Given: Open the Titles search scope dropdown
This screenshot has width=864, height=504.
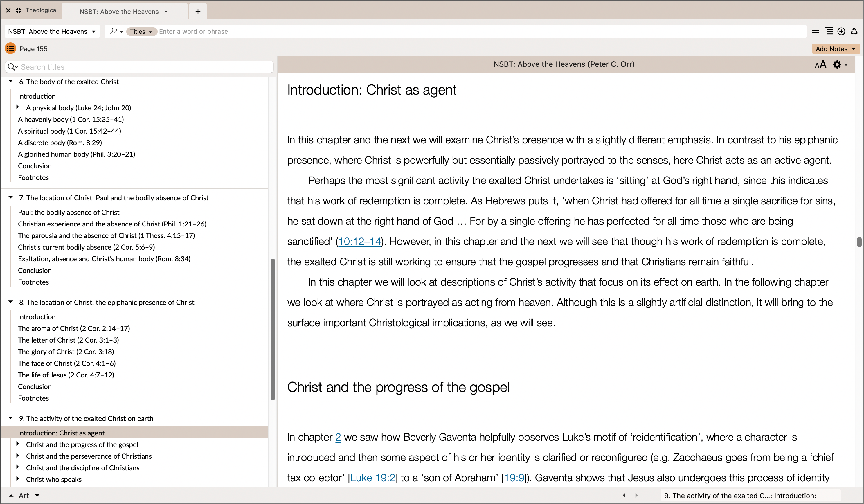Looking at the screenshot, I should click(x=141, y=32).
